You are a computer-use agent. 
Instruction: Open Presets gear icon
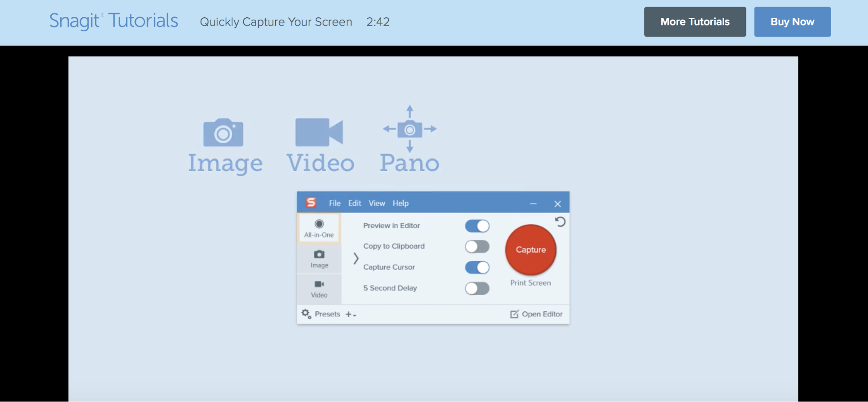pyautogui.click(x=306, y=314)
